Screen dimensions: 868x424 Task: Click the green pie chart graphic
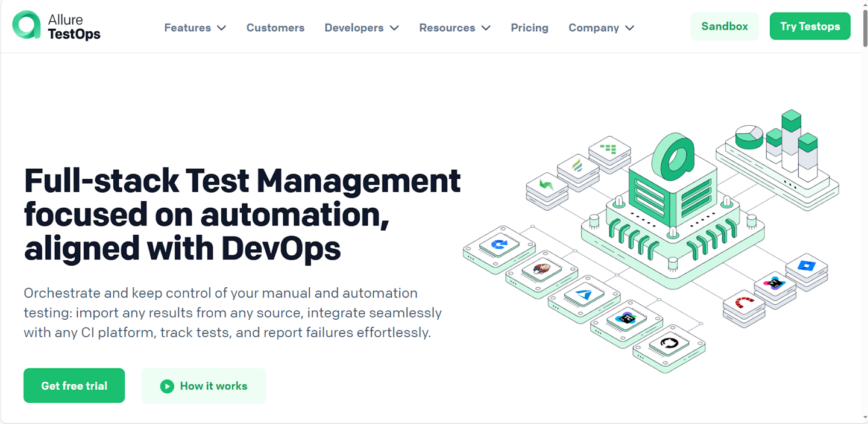pyautogui.click(x=749, y=137)
